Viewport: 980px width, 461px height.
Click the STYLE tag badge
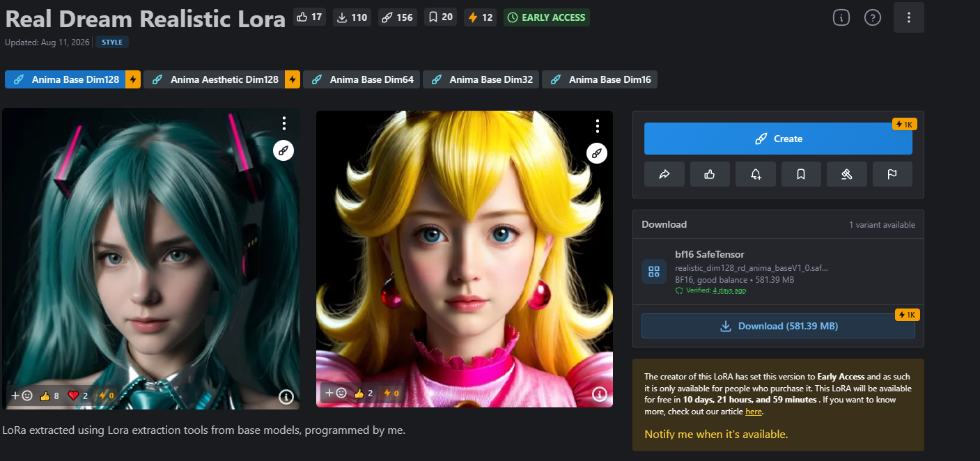point(112,42)
